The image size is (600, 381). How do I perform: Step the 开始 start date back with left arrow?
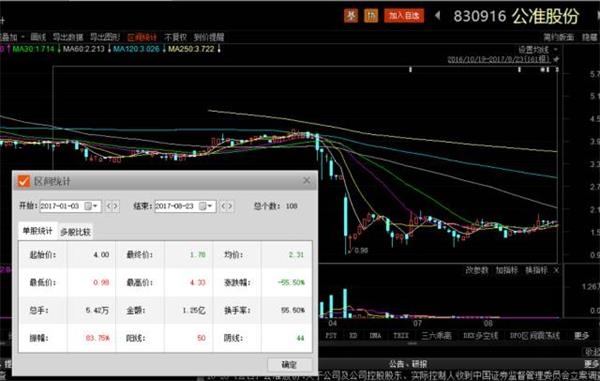[x=109, y=206]
